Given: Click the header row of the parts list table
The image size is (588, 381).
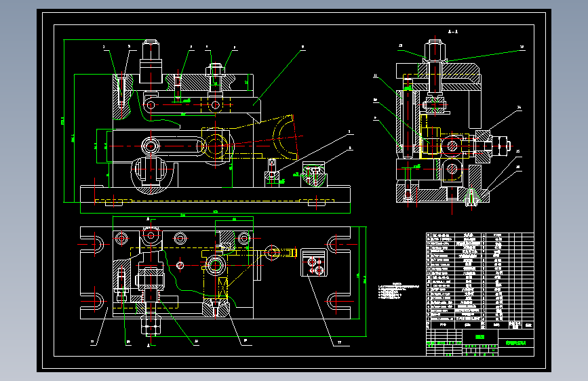Looking at the screenshot, I should [479, 325].
